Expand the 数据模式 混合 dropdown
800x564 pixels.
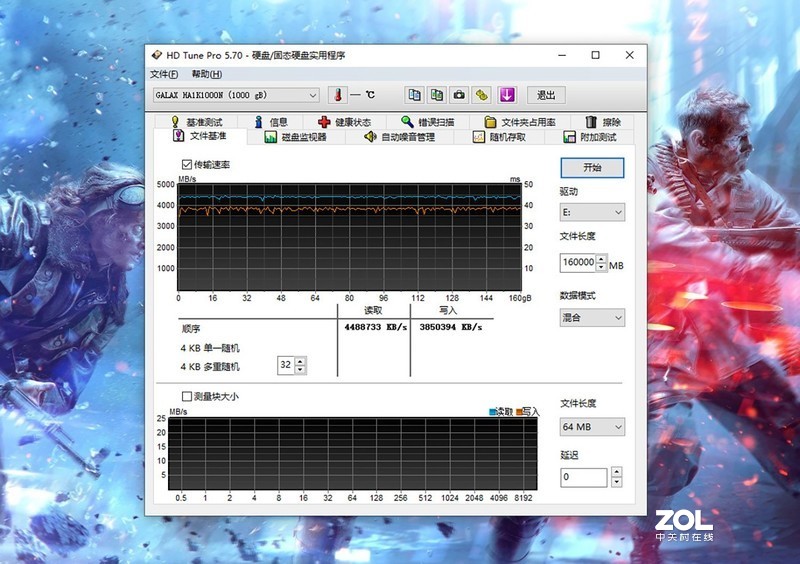coord(592,317)
